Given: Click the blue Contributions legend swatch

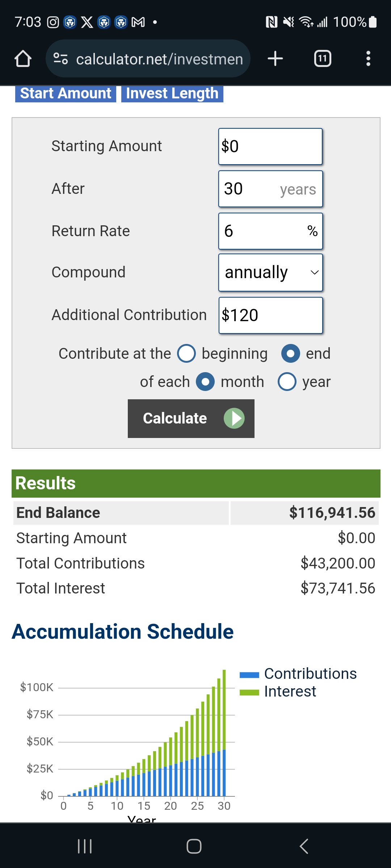Looking at the screenshot, I should click(x=249, y=675).
